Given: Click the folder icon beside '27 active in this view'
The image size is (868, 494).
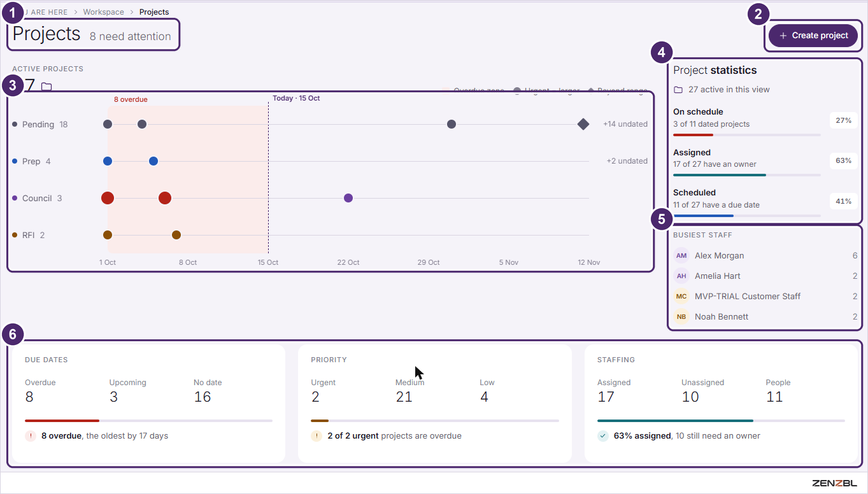Looking at the screenshot, I should 678,90.
